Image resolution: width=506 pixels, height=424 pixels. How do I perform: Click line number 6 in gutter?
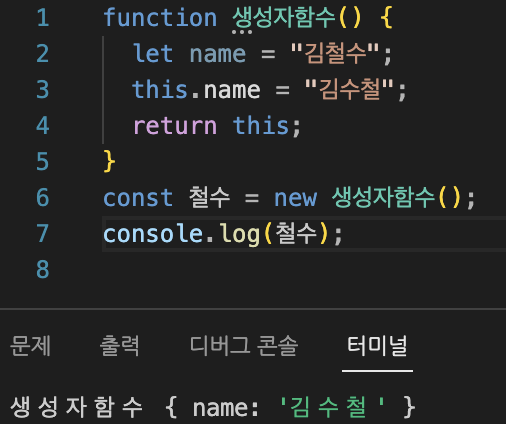coord(43,198)
